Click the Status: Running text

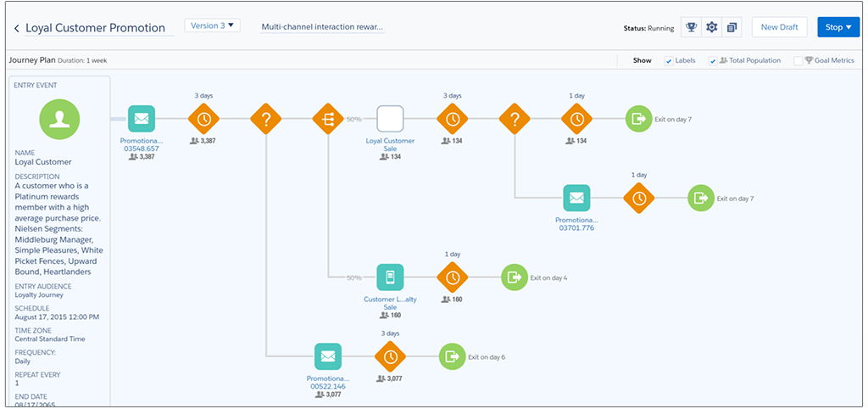(648, 28)
